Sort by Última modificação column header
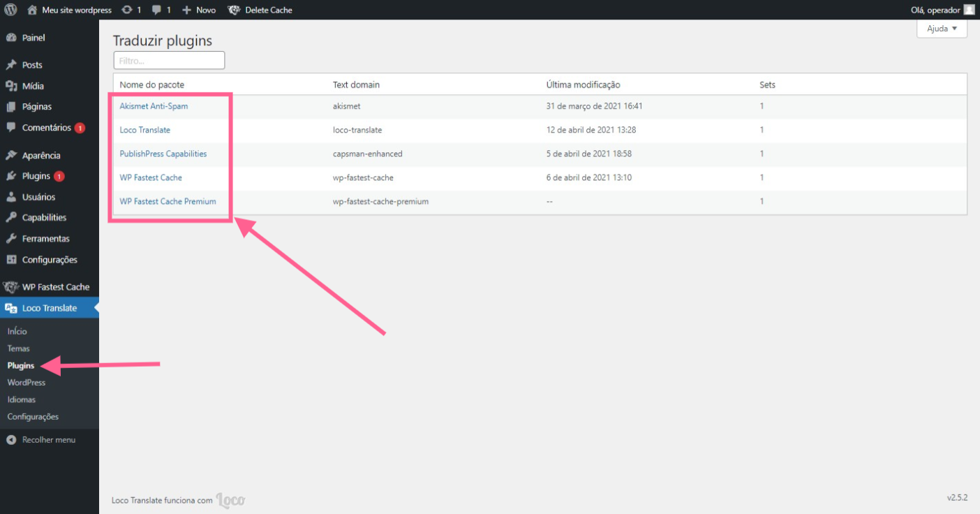The height and width of the screenshot is (514, 980). [584, 85]
